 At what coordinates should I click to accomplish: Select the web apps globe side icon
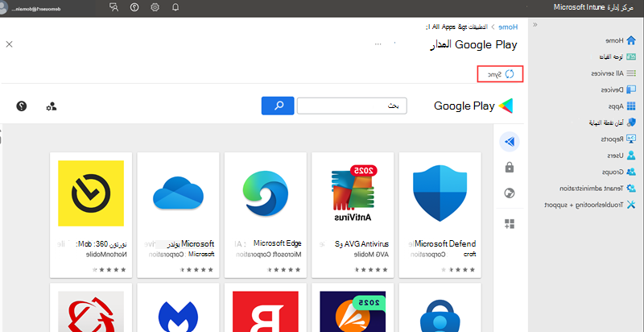tap(510, 193)
